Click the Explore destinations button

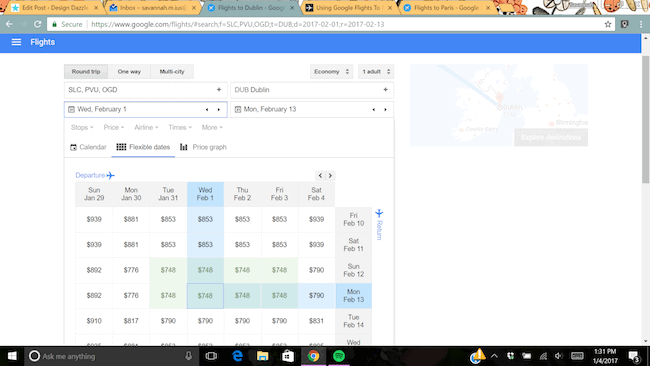551,137
